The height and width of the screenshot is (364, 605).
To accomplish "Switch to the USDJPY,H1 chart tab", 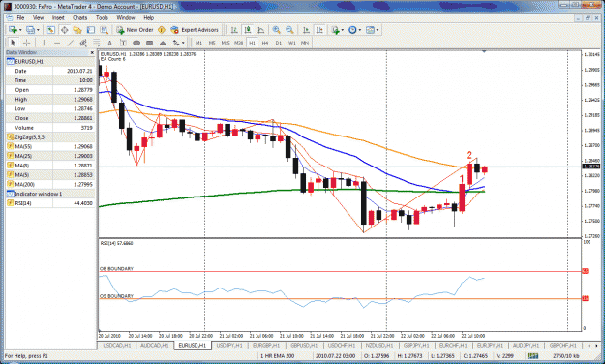I will 229,345.
